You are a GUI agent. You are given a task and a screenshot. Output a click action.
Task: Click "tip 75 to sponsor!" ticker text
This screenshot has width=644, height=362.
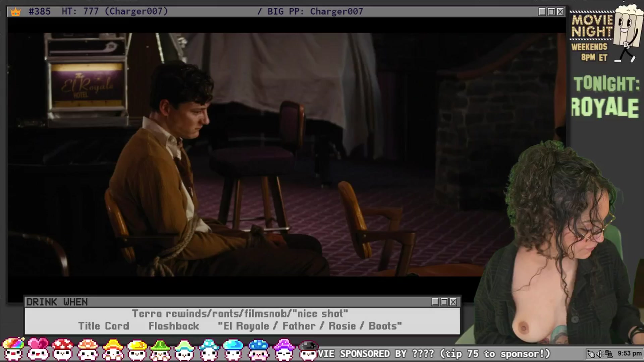click(x=495, y=354)
